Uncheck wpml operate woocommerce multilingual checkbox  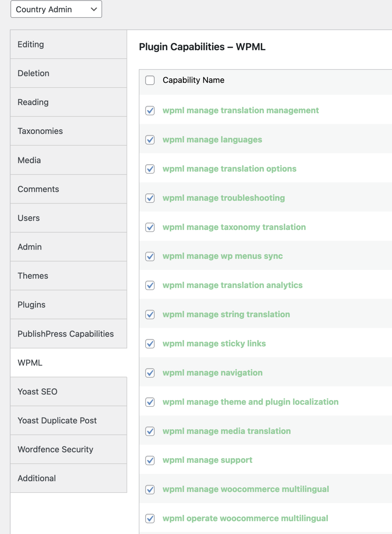pyautogui.click(x=150, y=519)
